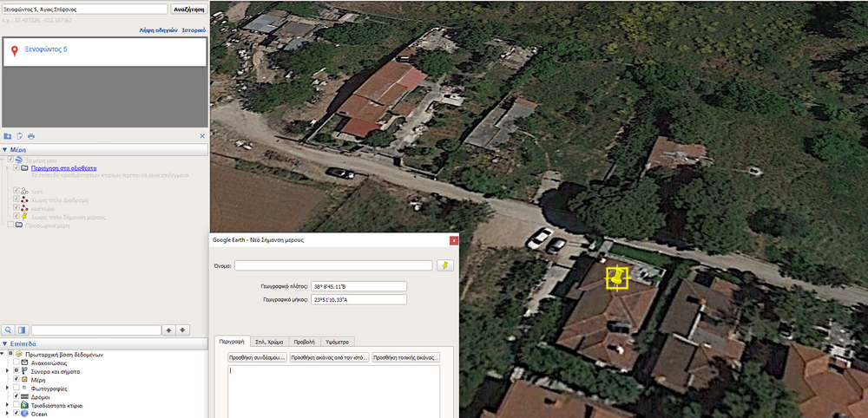Expand the Σύνορα και σήματα layer tree
868x418 pixels.
coord(8,371)
